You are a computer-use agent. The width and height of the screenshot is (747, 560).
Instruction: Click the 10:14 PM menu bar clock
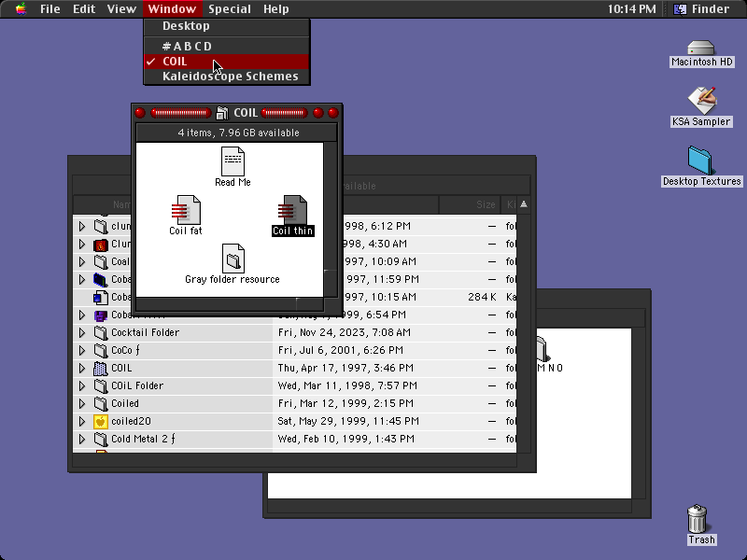(632, 9)
